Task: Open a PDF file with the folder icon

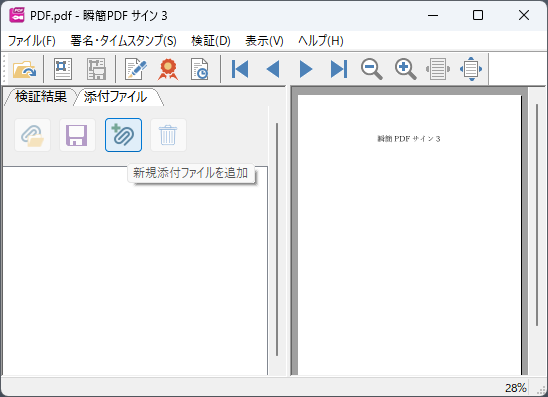Action: coord(24,69)
